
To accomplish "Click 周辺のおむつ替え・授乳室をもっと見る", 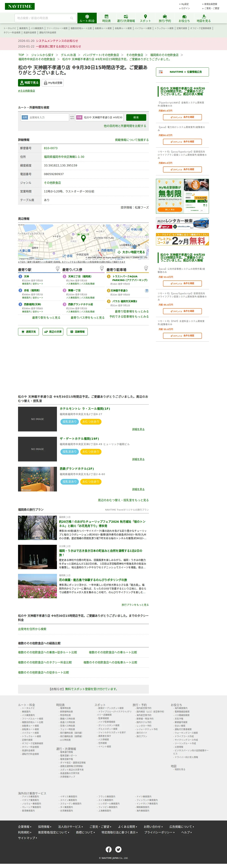I will click(x=123, y=500).
